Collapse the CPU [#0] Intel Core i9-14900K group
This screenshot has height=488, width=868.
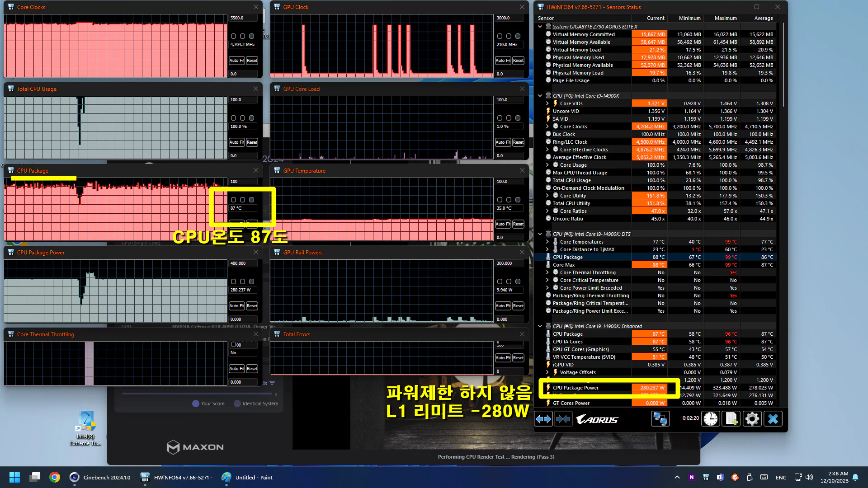(540, 96)
